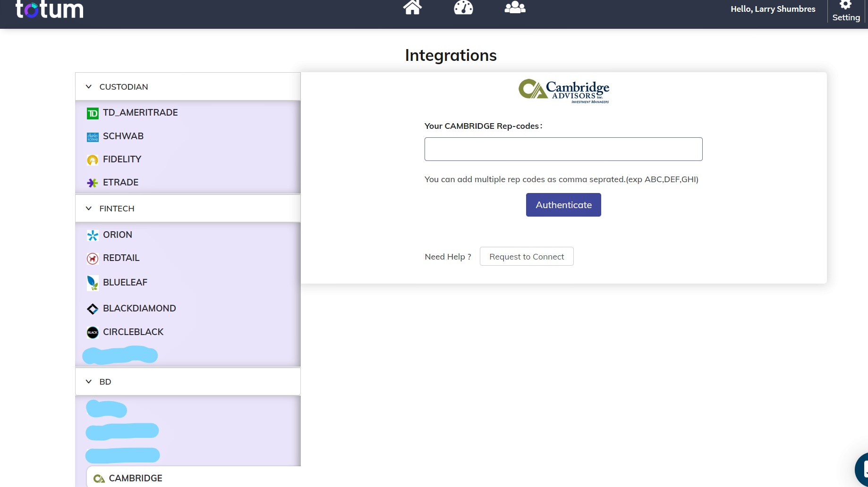Focus the CAMBRIDGE Rep-codes input field

coord(563,149)
